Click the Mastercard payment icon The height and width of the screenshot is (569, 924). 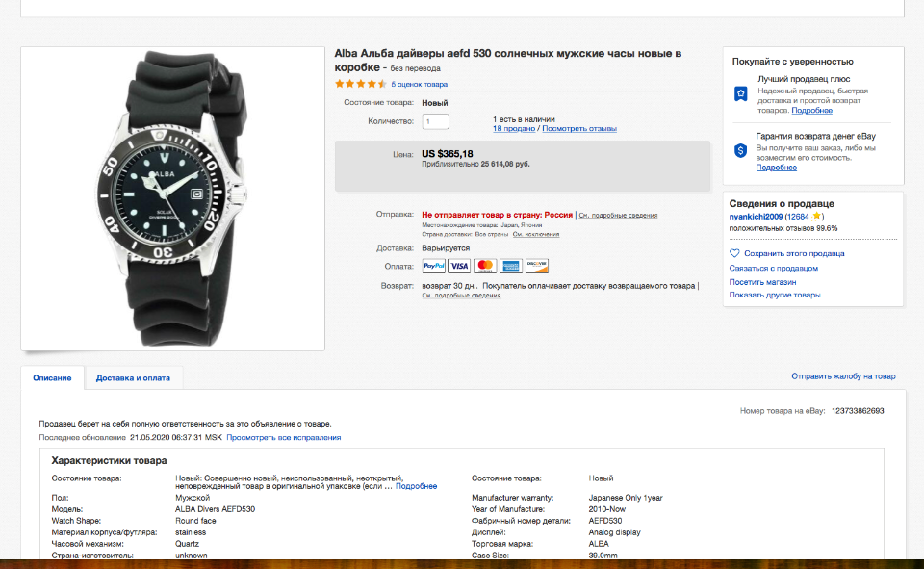tap(485, 266)
